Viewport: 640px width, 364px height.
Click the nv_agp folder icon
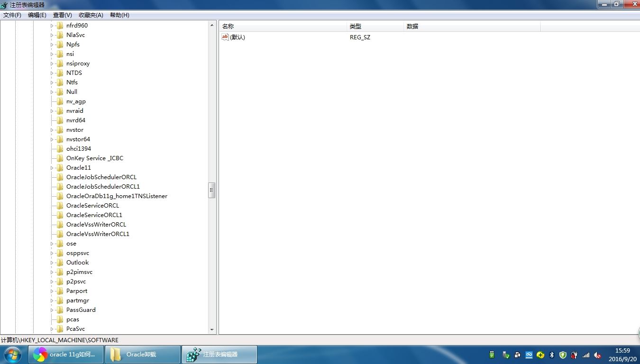pyautogui.click(x=60, y=101)
